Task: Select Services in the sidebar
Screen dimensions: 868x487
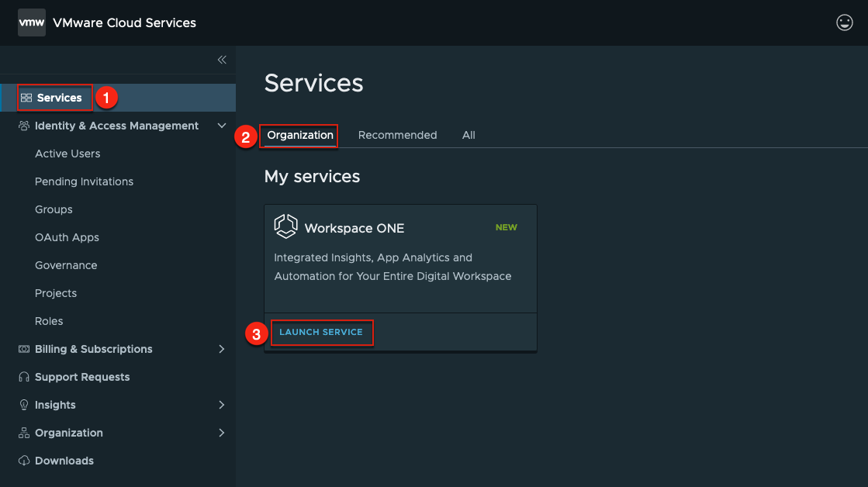Action: (x=118, y=98)
